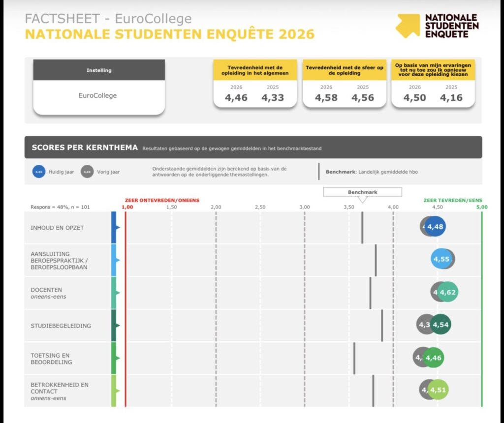Click the blue Huidig jaar legend circle
The width and height of the screenshot is (504, 423).
click(39, 172)
